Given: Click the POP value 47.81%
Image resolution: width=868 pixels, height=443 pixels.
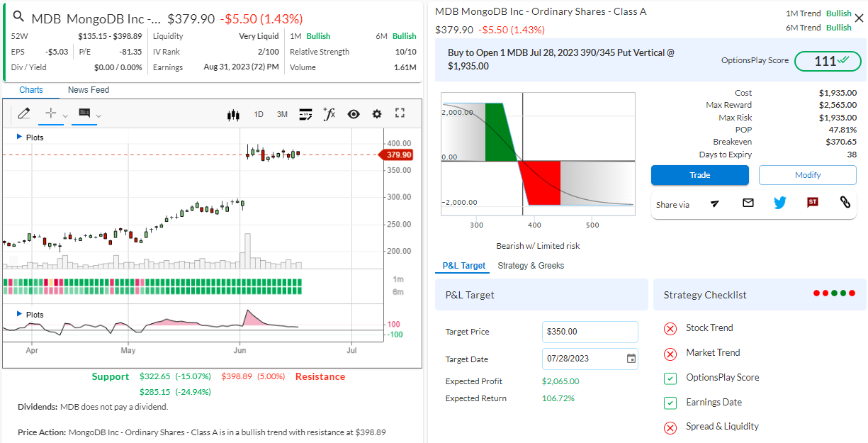Looking at the screenshot, I should [x=841, y=130].
